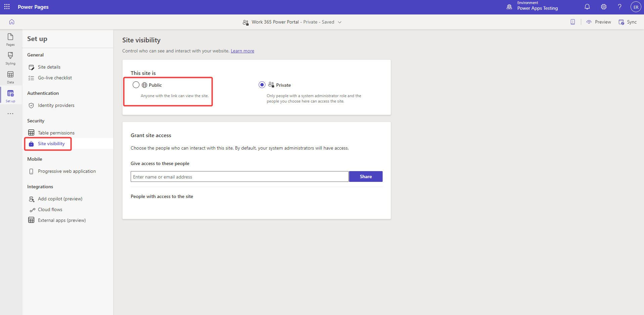
Task: Click the Preview button label
Action: point(603,22)
